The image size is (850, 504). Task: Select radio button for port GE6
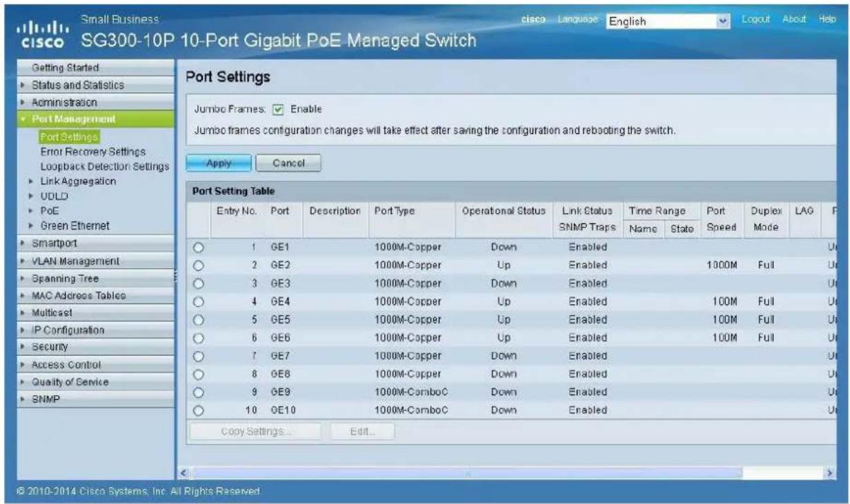tap(199, 338)
